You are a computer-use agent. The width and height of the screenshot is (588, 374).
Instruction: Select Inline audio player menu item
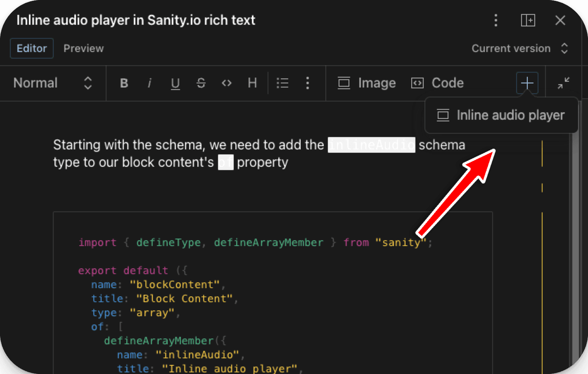(x=501, y=116)
